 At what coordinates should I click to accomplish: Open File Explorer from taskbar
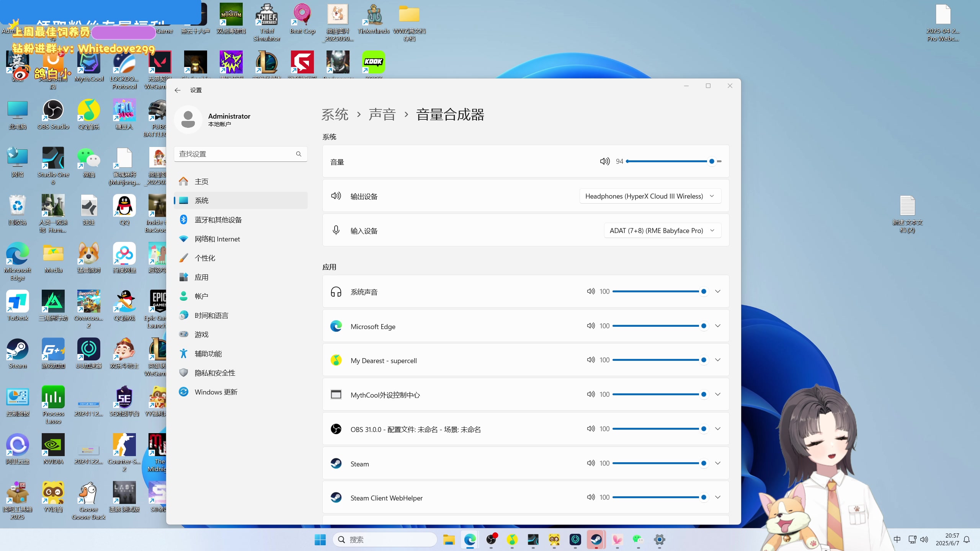[449, 540]
